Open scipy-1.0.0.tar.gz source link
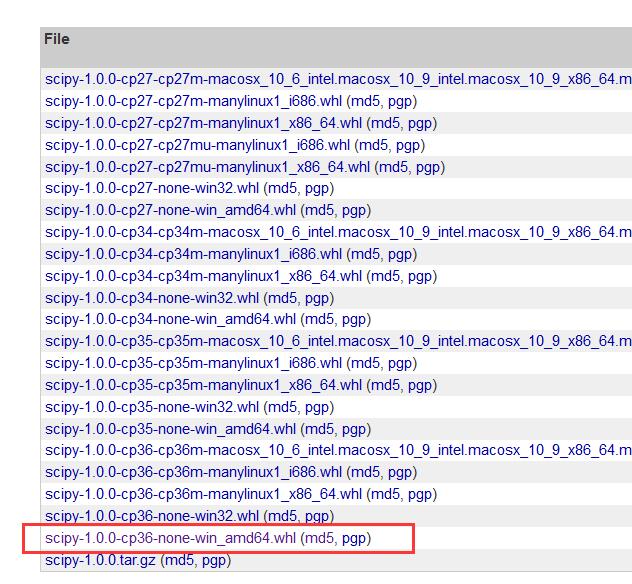This screenshot has width=632, height=584. coord(100,560)
